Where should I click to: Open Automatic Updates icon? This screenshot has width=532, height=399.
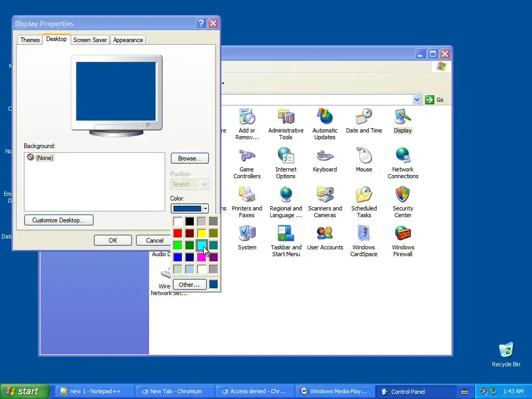coord(325,124)
